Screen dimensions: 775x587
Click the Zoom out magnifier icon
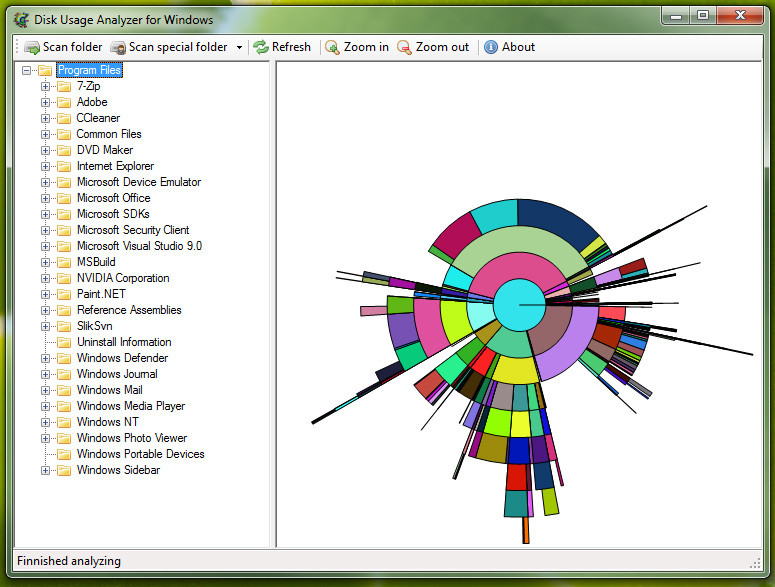click(404, 47)
